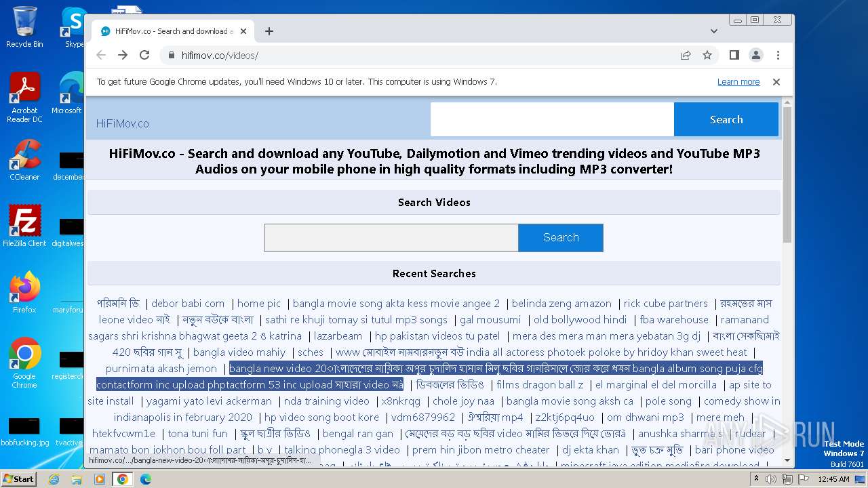Select the Recycle Bin desktop icon

coord(24,27)
